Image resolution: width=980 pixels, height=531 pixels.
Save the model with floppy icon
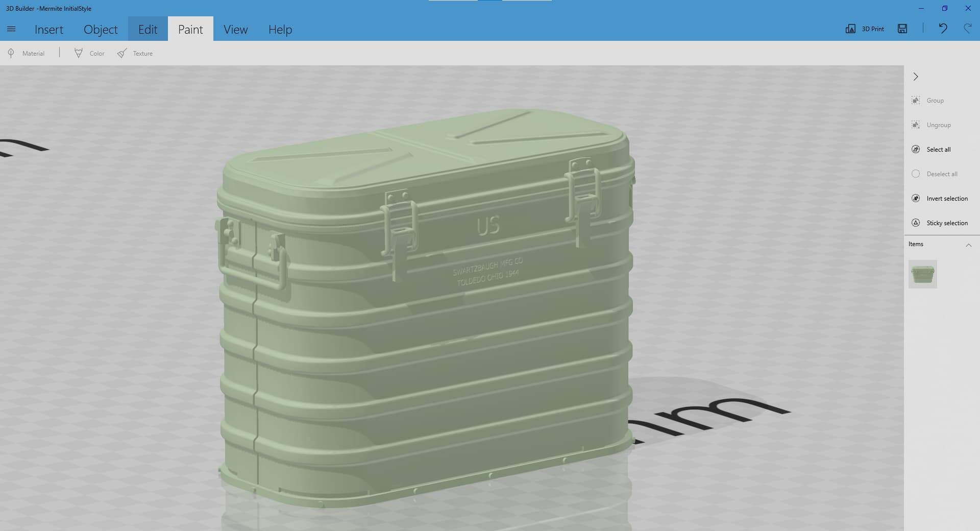tap(902, 29)
